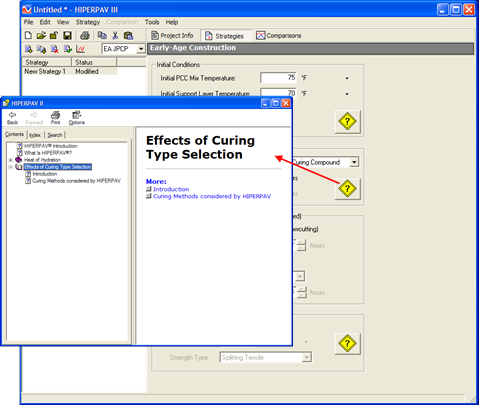Open the Edit menu
The height and width of the screenshot is (406, 480).
click(x=45, y=22)
